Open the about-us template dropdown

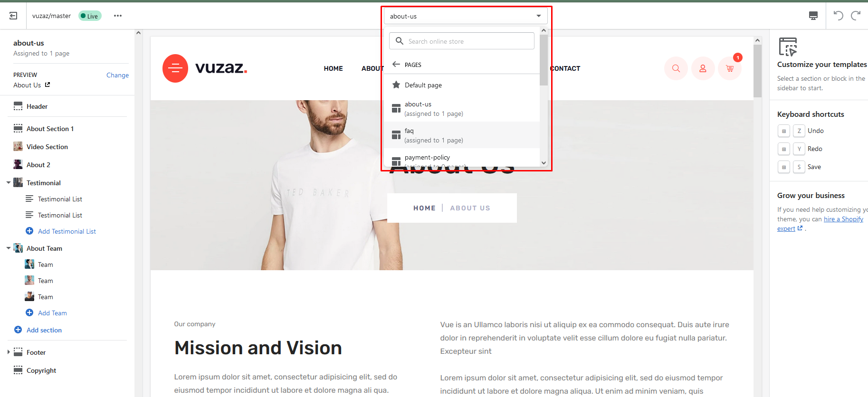(x=465, y=16)
